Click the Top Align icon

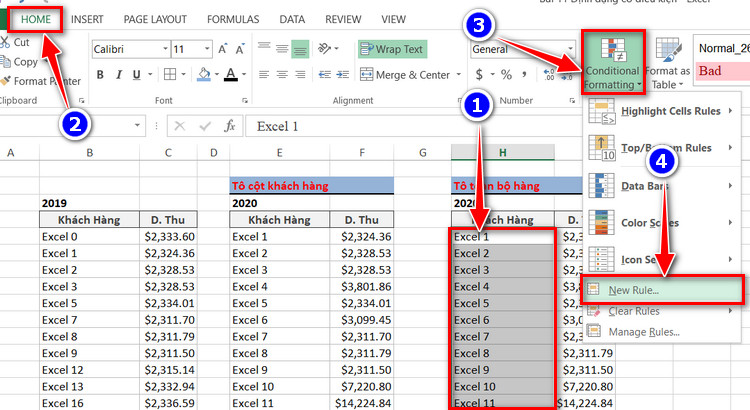click(264, 48)
